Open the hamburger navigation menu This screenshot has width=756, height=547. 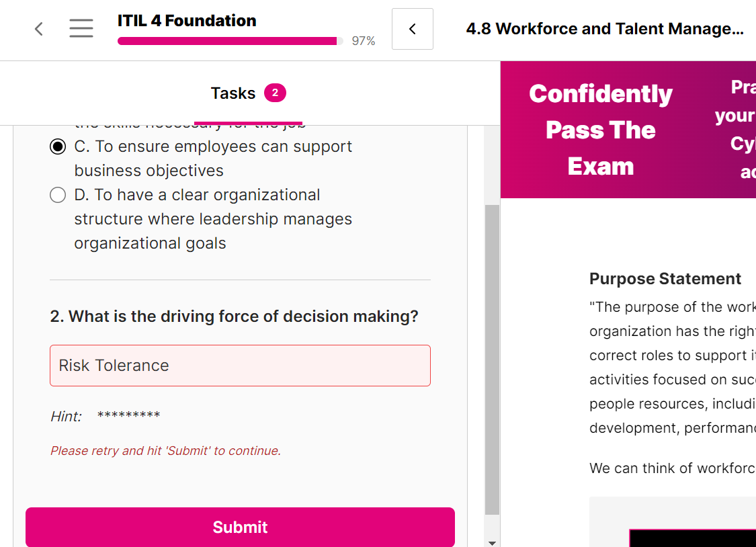[81, 29]
